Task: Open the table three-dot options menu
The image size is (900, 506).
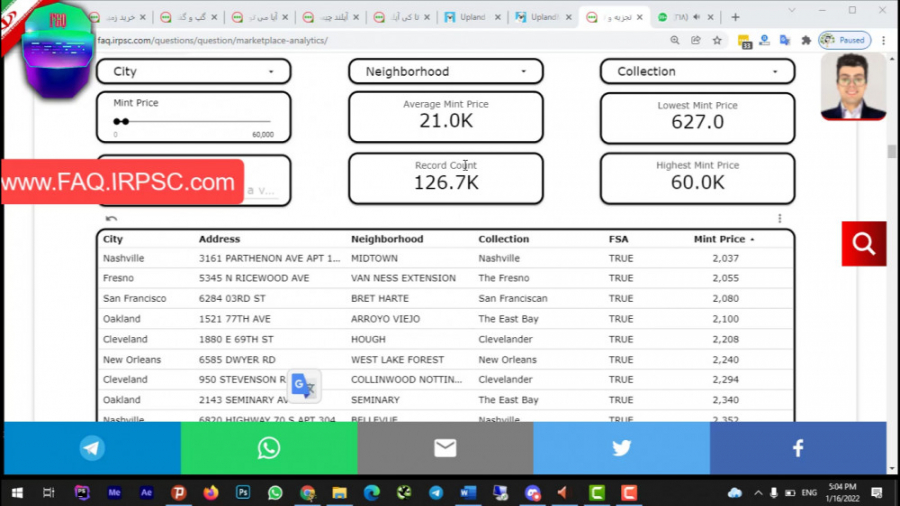Action: tap(779, 219)
